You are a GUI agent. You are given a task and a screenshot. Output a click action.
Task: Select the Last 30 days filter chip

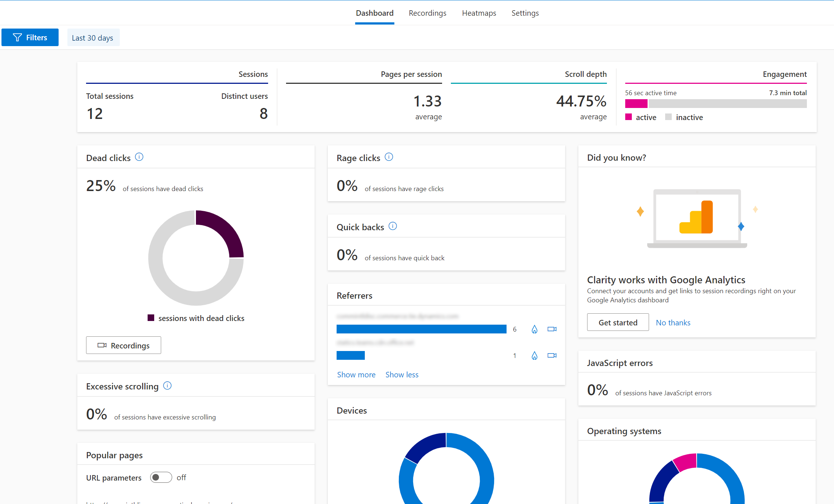click(92, 37)
